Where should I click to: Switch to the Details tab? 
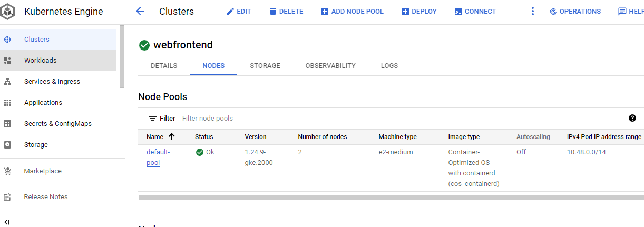click(x=164, y=66)
